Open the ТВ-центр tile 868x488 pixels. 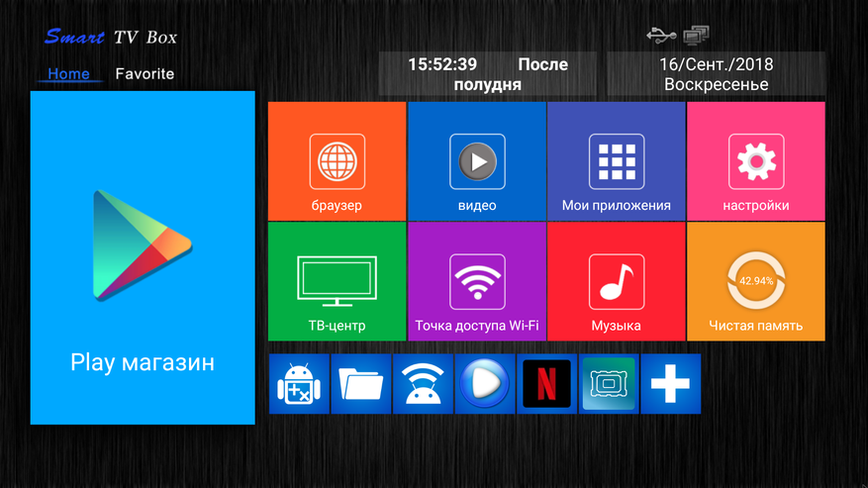(x=338, y=281)
